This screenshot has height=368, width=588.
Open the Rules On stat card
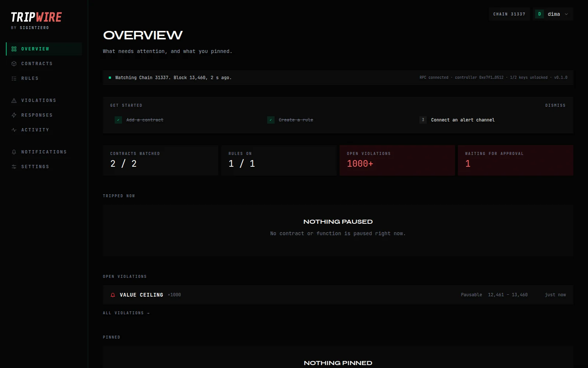tap(279, 160)
